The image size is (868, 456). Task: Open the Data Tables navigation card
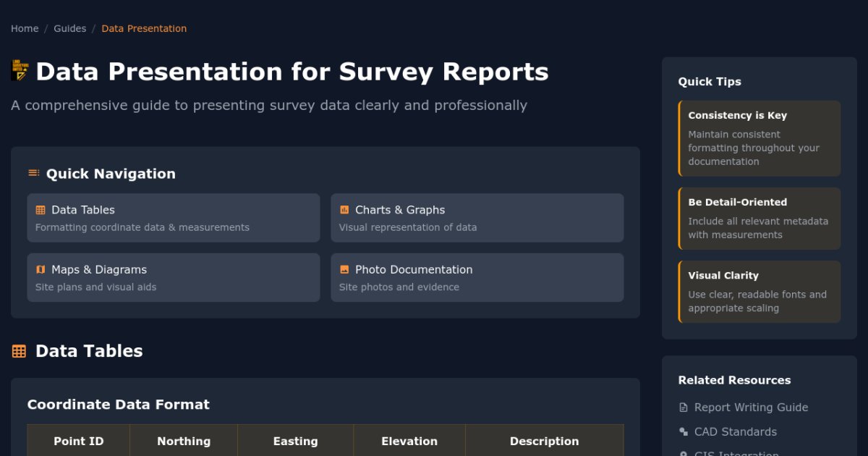pyautogui.click(x=173, y=217)
